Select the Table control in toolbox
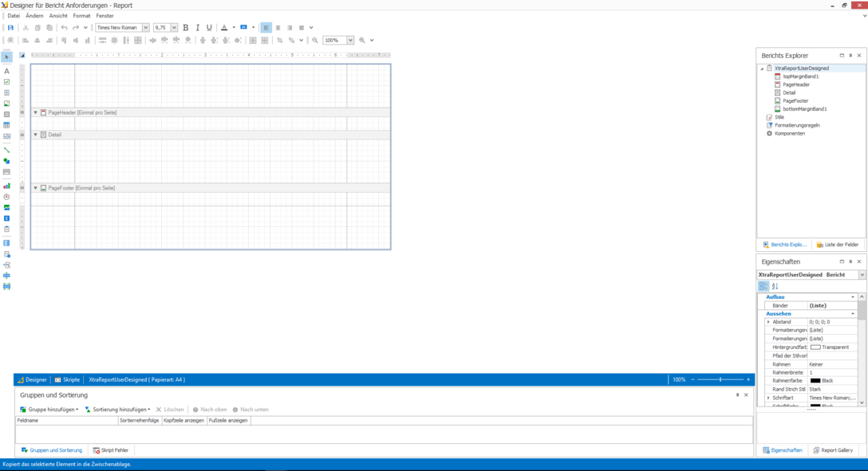Viewport: 868px width, 471px height. click(6, 125)
